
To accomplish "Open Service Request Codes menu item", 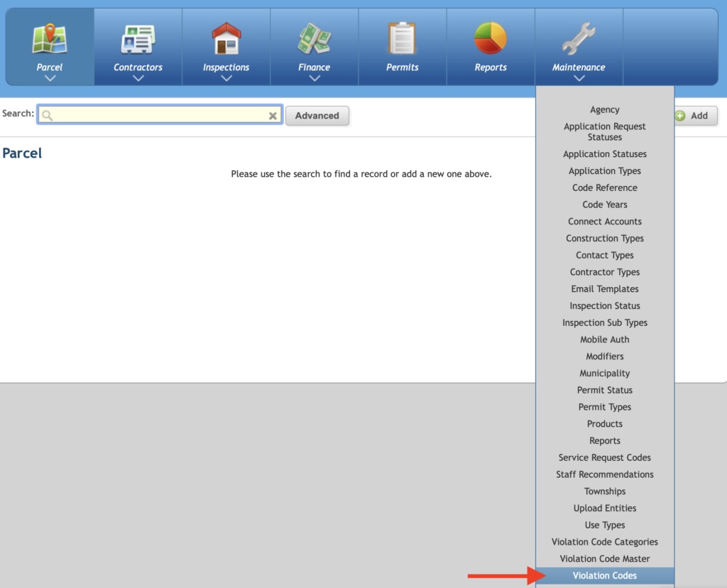I will coord(605,458).
